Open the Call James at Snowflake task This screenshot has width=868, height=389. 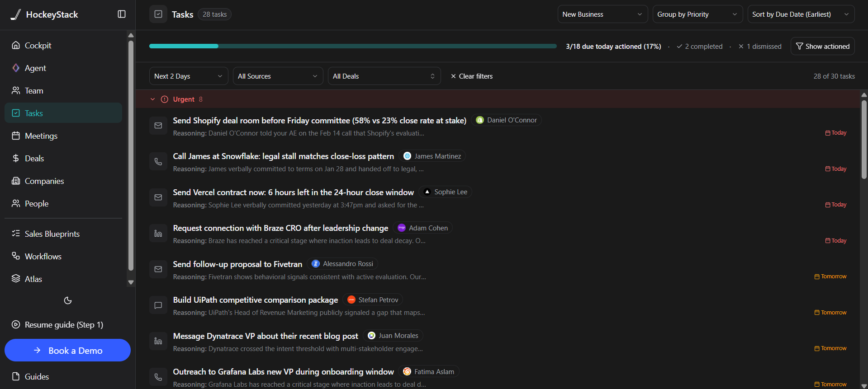point(283,156)
